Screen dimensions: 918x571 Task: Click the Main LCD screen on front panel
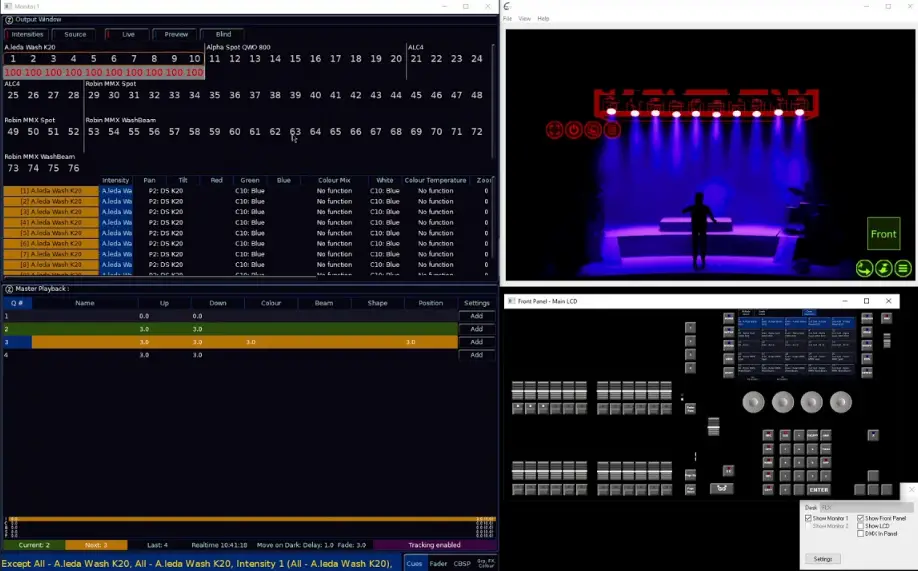796,346
